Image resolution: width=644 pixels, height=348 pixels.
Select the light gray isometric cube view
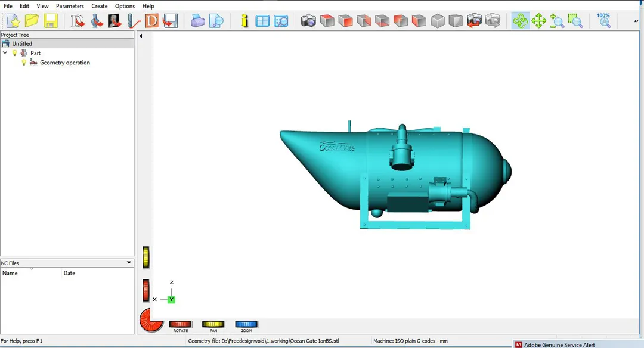(438, 20)
